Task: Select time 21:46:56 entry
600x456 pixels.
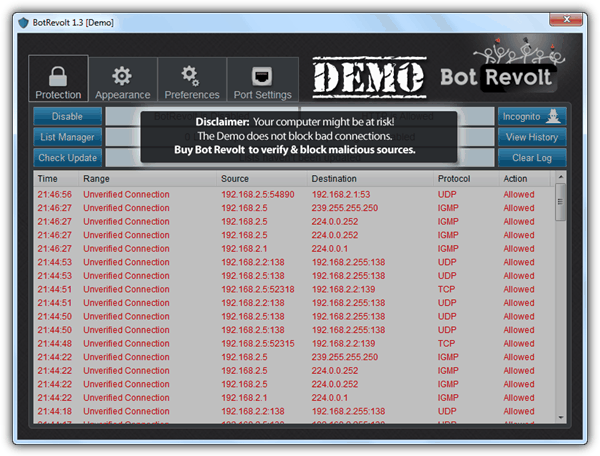Action: (x=55, y=194)
